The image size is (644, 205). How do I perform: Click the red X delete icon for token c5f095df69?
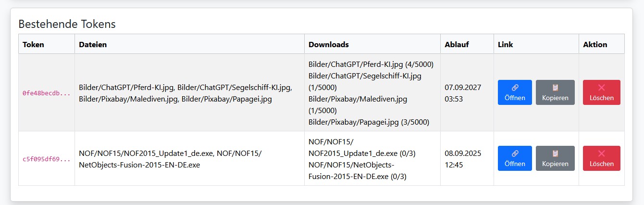click(601, 154)
